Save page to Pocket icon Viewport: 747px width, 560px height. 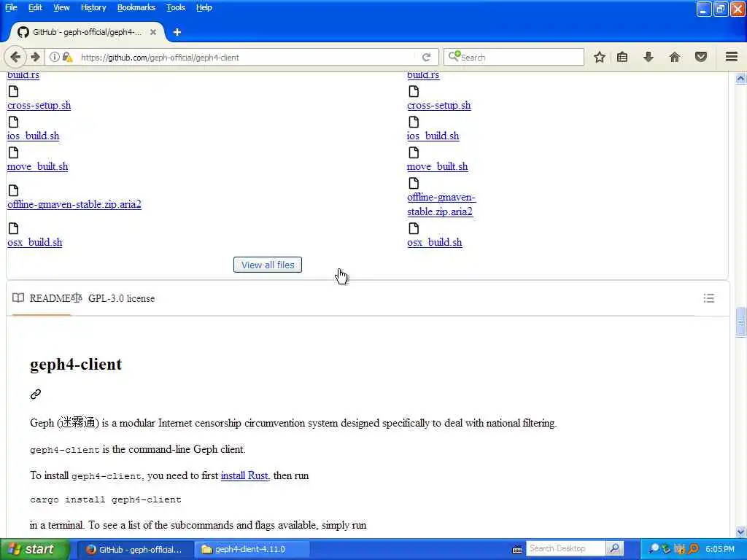tap(701, 57)
